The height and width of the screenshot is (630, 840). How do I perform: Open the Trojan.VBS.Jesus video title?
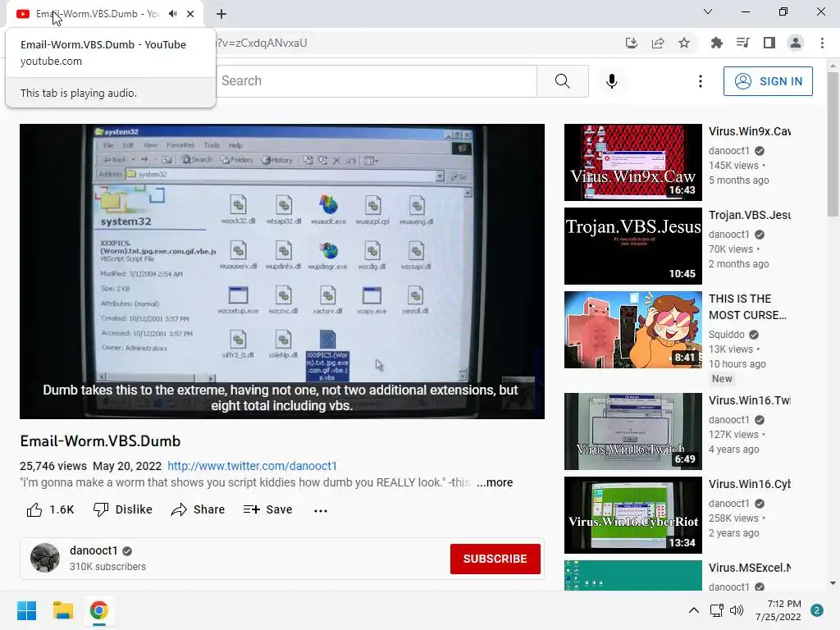tap(750, 216)
